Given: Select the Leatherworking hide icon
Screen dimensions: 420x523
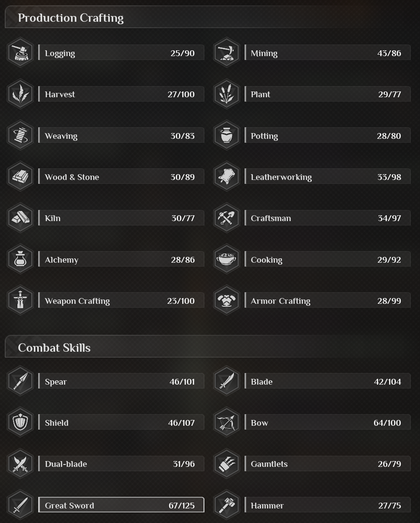Looking at the screenshot, I should tap(226, 177).
